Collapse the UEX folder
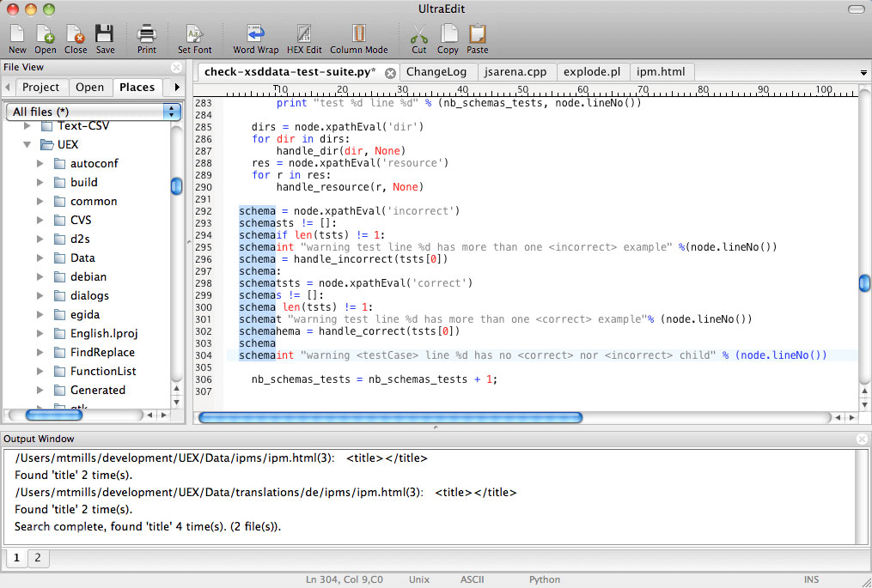This screenshot has height=588, width=872. pos(27,144)
